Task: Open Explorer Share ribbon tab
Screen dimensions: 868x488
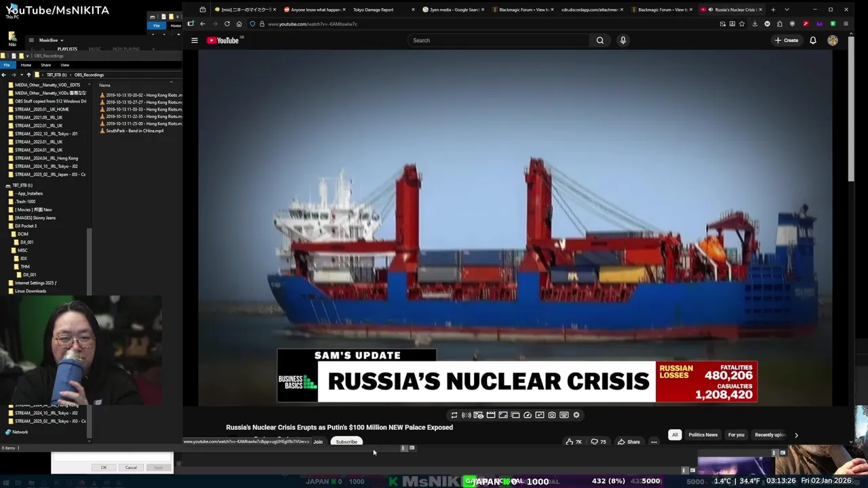Action: coord(45,65)
